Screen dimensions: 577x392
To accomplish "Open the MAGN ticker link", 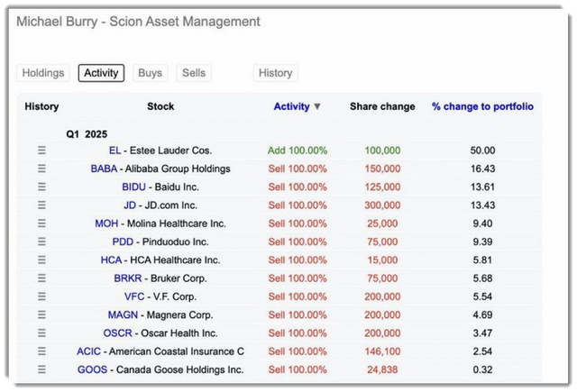I will pos(123,315).
